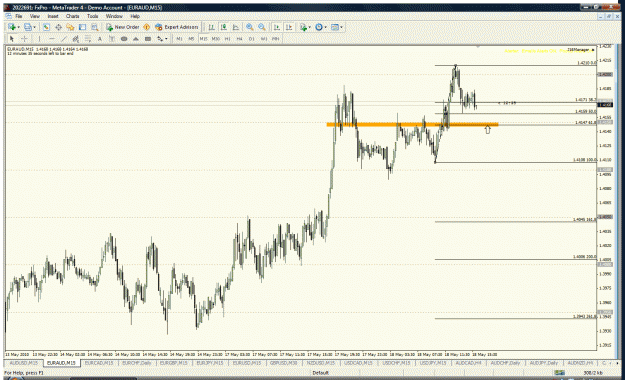Toggle Auto Scroll chart icon

pos(276,27)
